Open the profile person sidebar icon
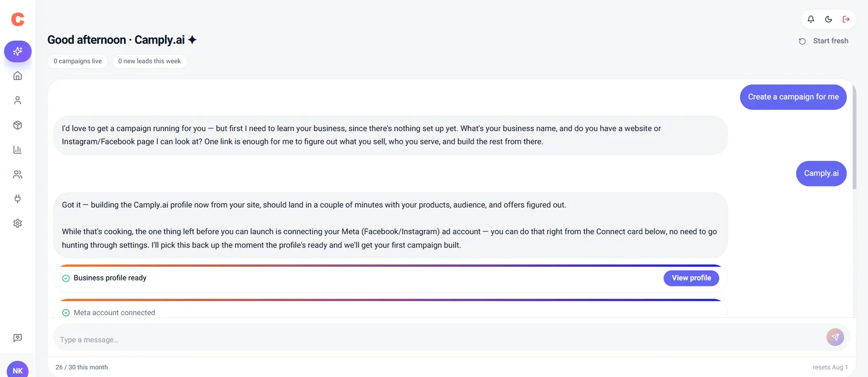 coord(17,100)
